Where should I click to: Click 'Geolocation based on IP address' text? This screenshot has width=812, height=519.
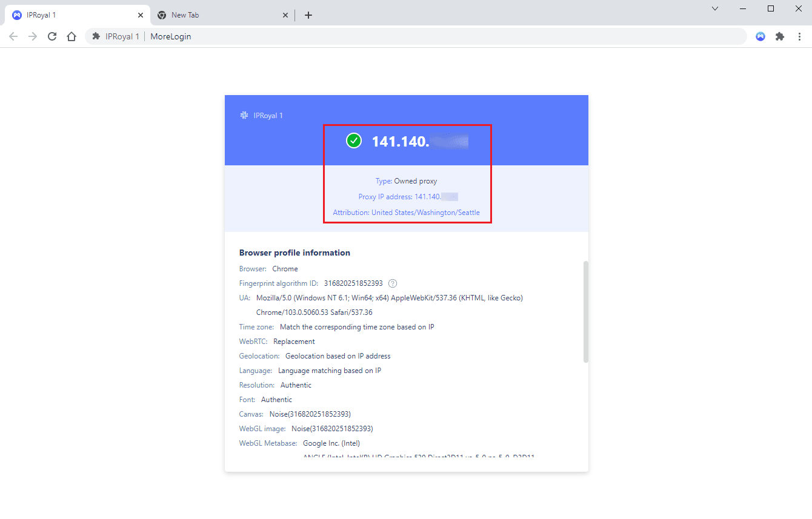[x=338, y=356]
